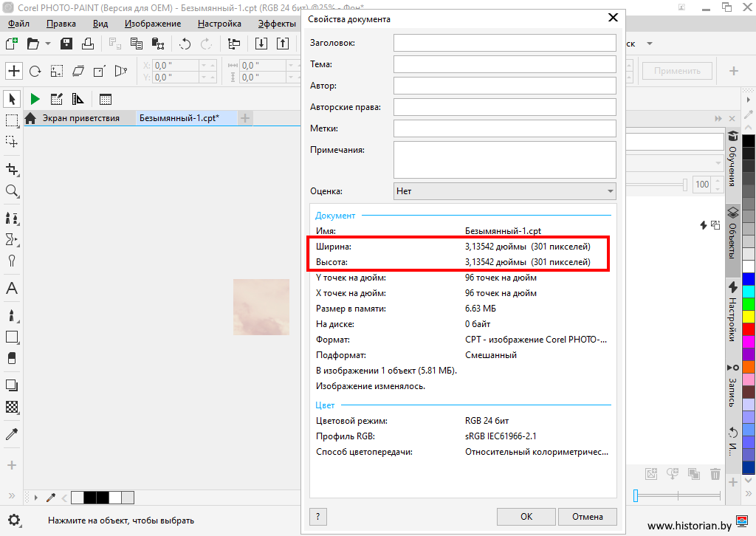Select the Text tool
The image size is (756, 536).
[12, 289]
